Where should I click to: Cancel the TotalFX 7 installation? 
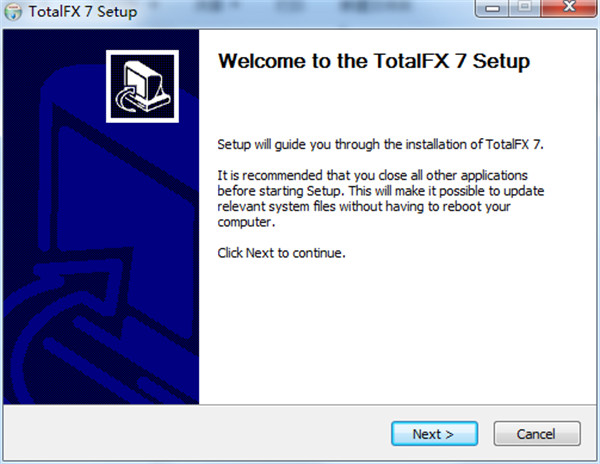[x=537, y=434]
